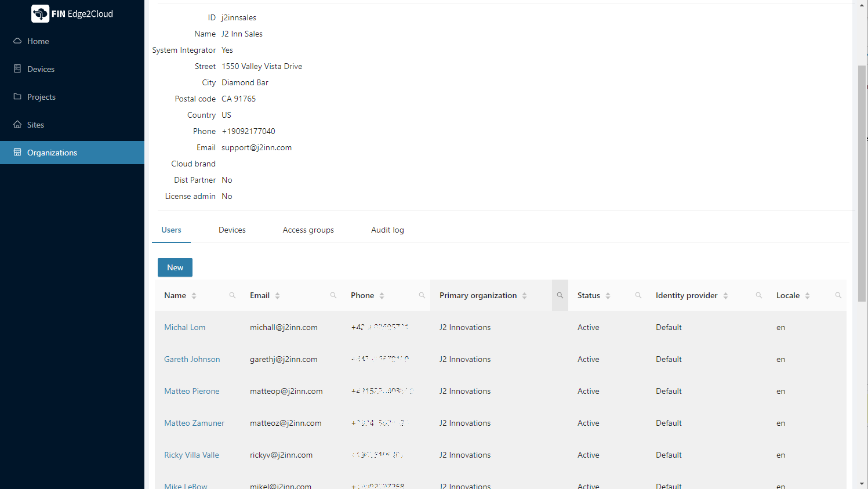Sort by Primary organization arrows

coord(525,296)
